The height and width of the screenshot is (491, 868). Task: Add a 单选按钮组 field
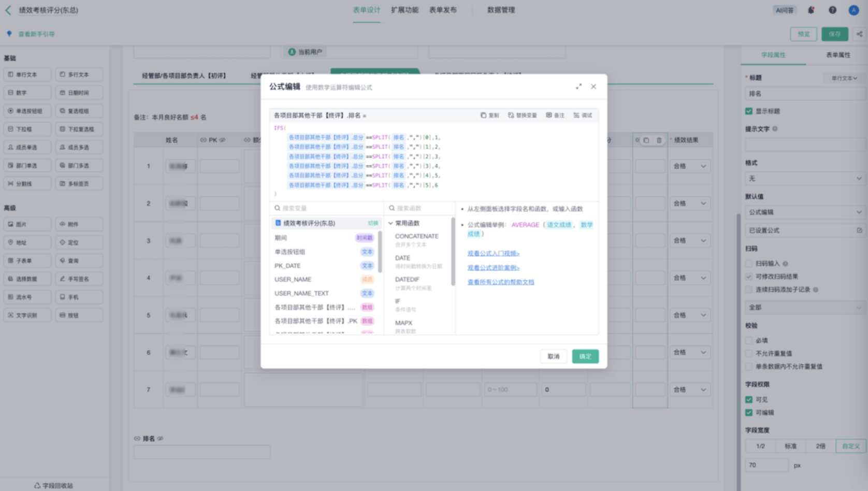click(27, 111)
